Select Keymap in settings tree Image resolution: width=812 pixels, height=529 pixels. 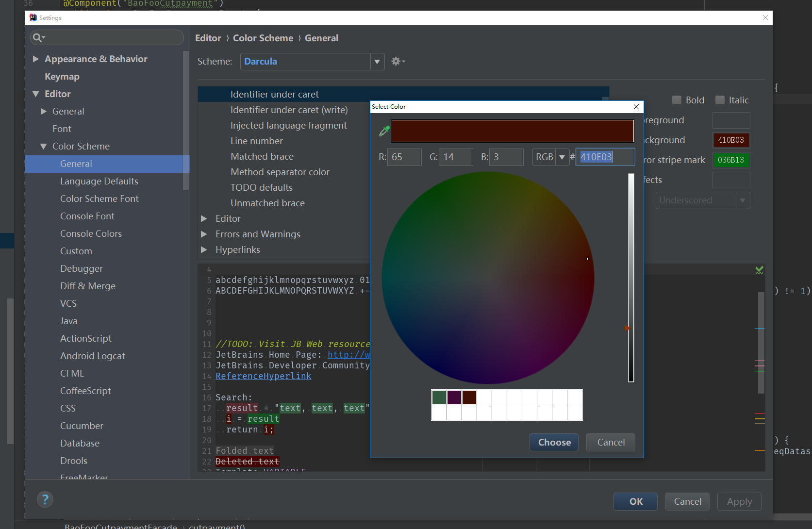62,76
